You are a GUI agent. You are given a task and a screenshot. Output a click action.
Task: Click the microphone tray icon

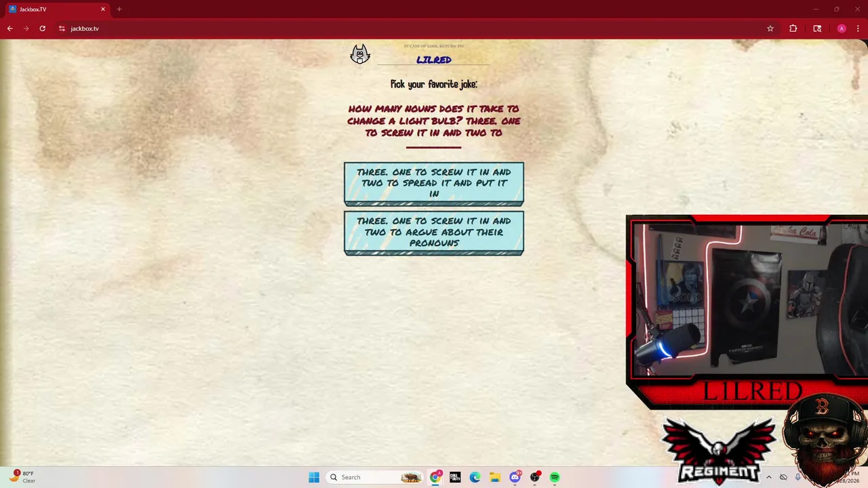pyautogui.click(x=798, y=477)
